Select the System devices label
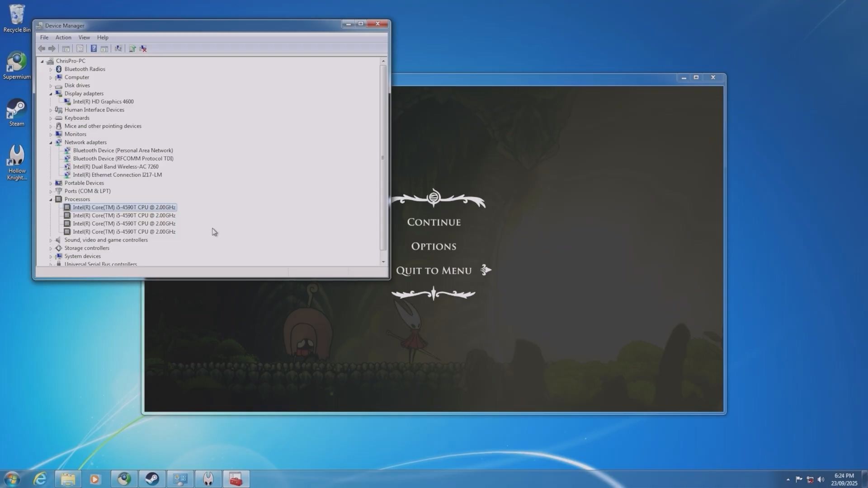The image size is (868, 488). [82, 256]
